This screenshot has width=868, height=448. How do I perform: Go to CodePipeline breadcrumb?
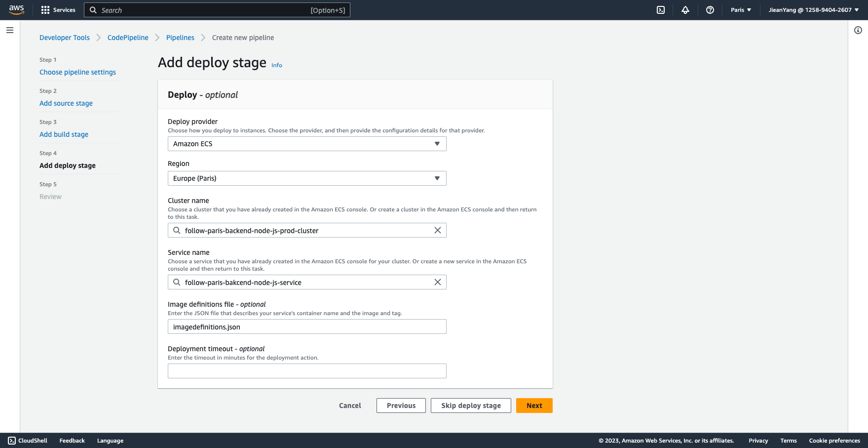tap(128, 38)
